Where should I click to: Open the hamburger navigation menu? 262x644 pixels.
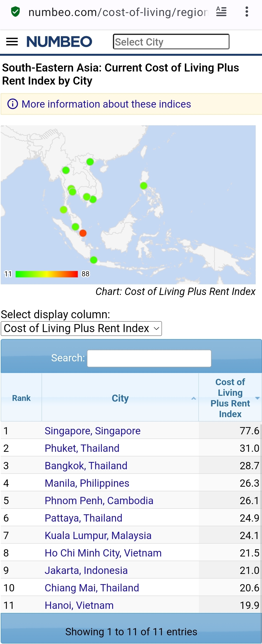tap(12, 41)
